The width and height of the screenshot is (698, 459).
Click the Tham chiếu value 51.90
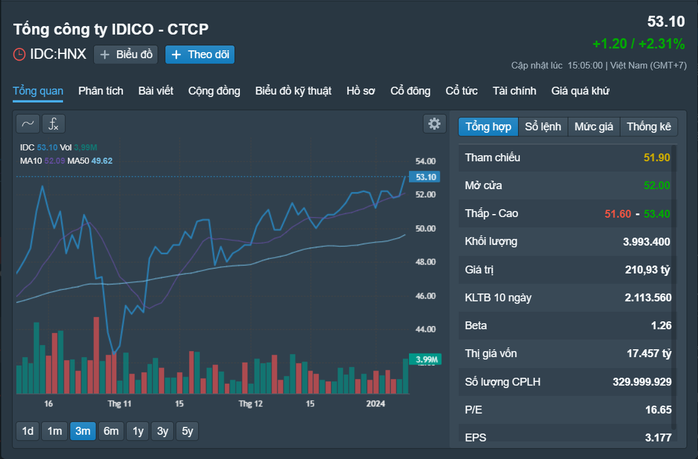657,158
